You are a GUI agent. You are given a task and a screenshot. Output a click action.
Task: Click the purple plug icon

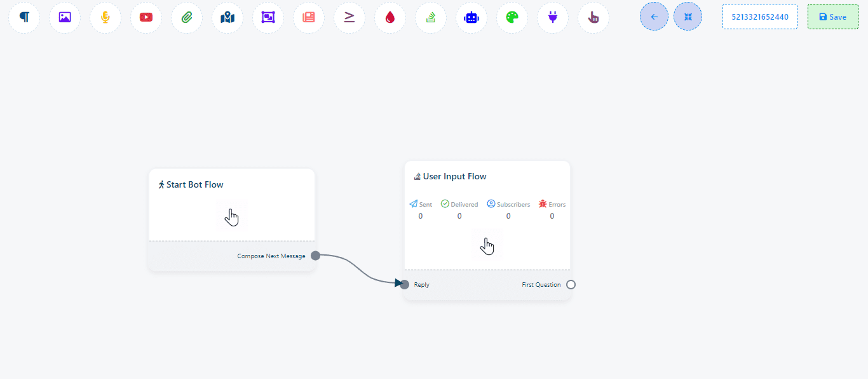[553, 17]
